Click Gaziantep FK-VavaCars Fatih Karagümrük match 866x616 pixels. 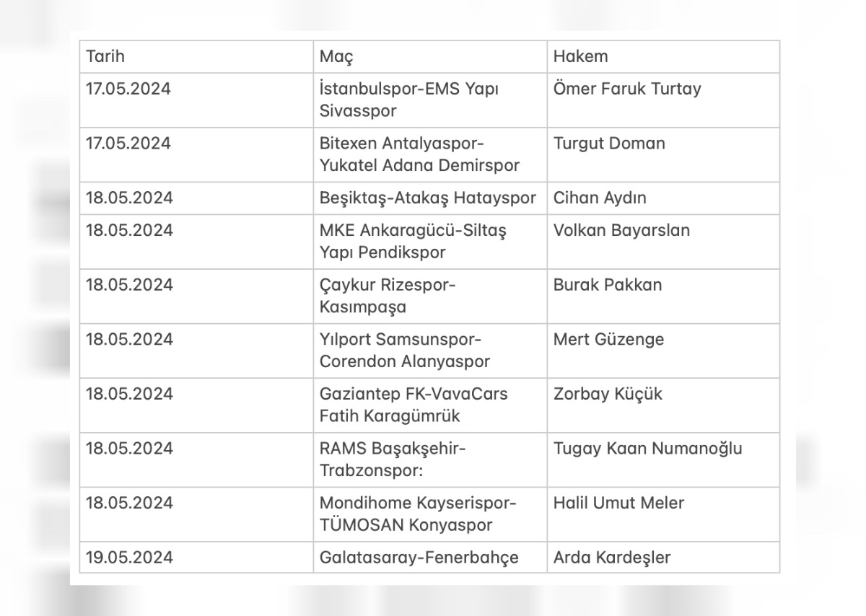(x=414, y=405)
